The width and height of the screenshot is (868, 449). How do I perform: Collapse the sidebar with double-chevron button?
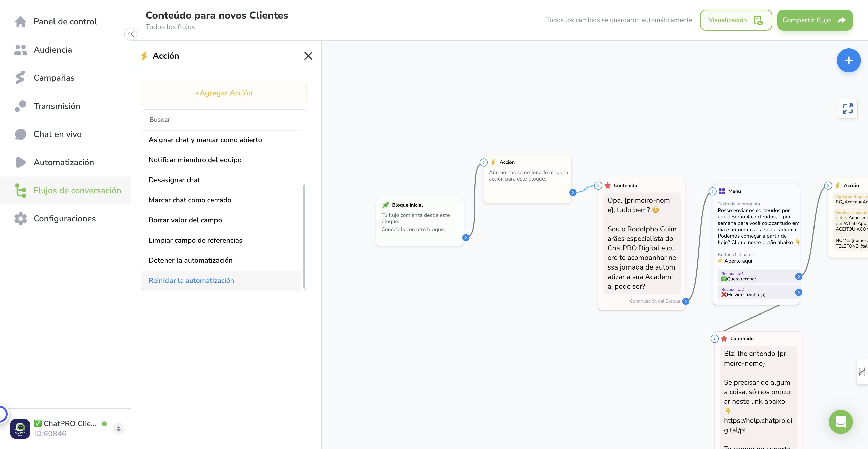(131, 34)
